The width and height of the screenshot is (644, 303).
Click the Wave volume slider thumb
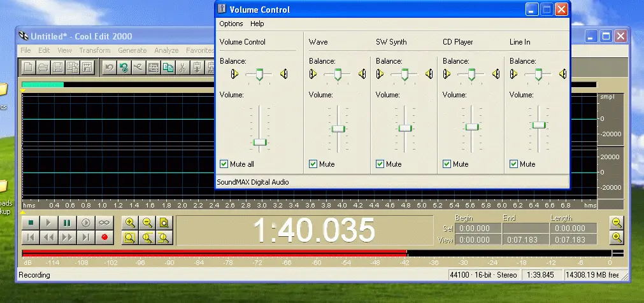pos(338,129)
